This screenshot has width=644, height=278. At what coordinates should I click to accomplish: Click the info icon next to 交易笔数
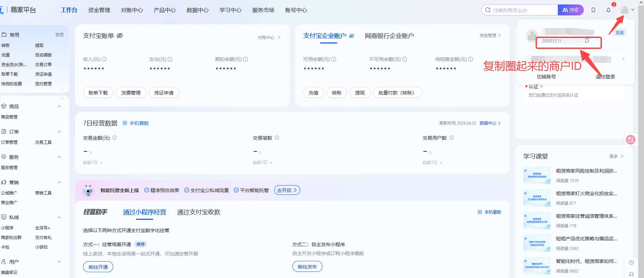pos(277,138)
